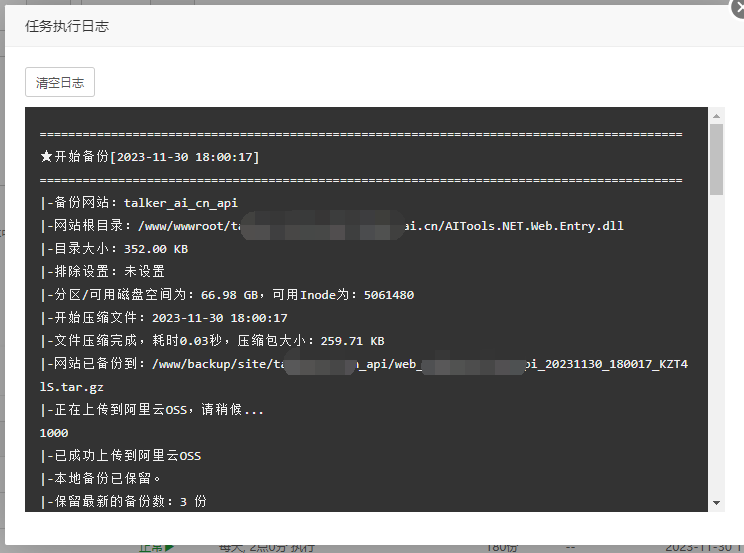Viewport: 744px width, 553px height.
Task: Click the 1000 value line
Action: tap(54, 433)
